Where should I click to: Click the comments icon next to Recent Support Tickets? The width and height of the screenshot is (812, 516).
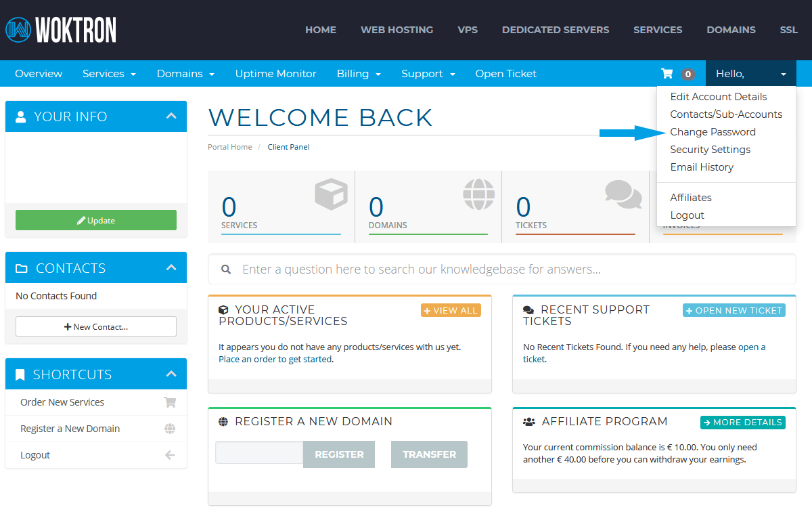tap(529, 309)
